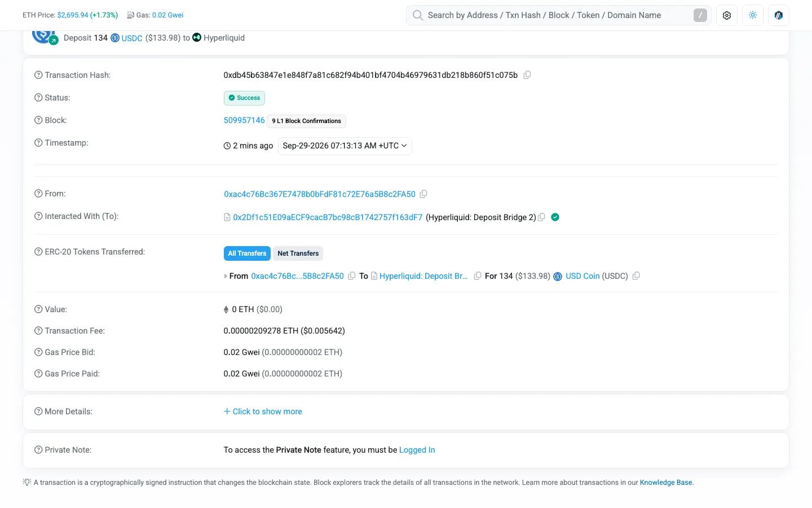Click the Logged In link
The height and width of the screenshot is (508, 812).
point(417,450)
